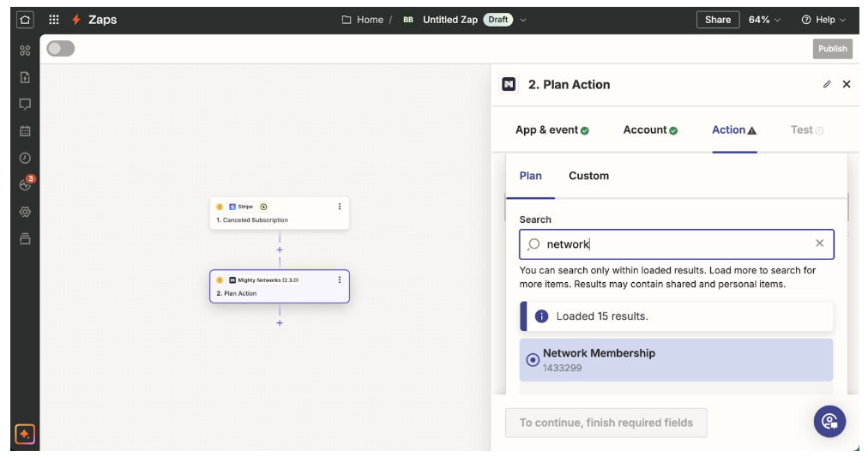Clear the search field with the X
The height and width of the screenshot is (463, 868).
(x=819, y=244)
